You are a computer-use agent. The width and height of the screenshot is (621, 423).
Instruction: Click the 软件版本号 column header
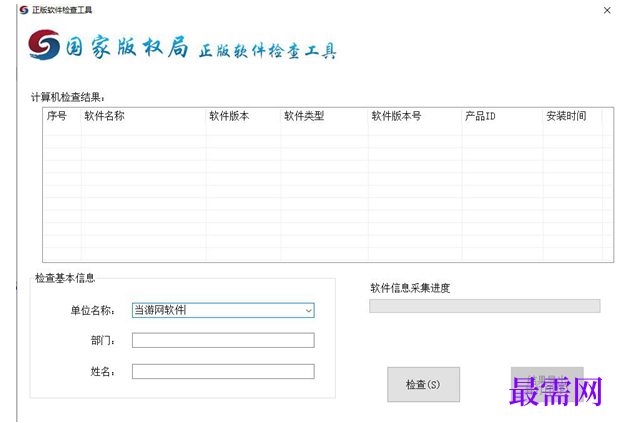click(415, 116)
